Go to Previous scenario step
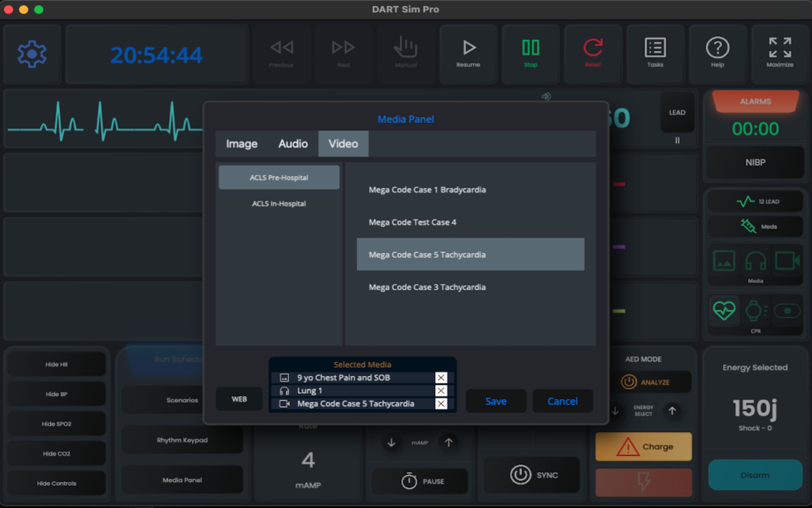This screenshot has height=508, width=812. (281, 54)
